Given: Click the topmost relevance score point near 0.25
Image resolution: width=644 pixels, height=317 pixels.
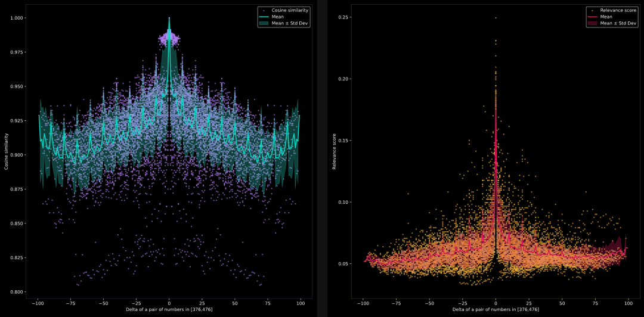Looking at the screenshot, I should [496, 18].
